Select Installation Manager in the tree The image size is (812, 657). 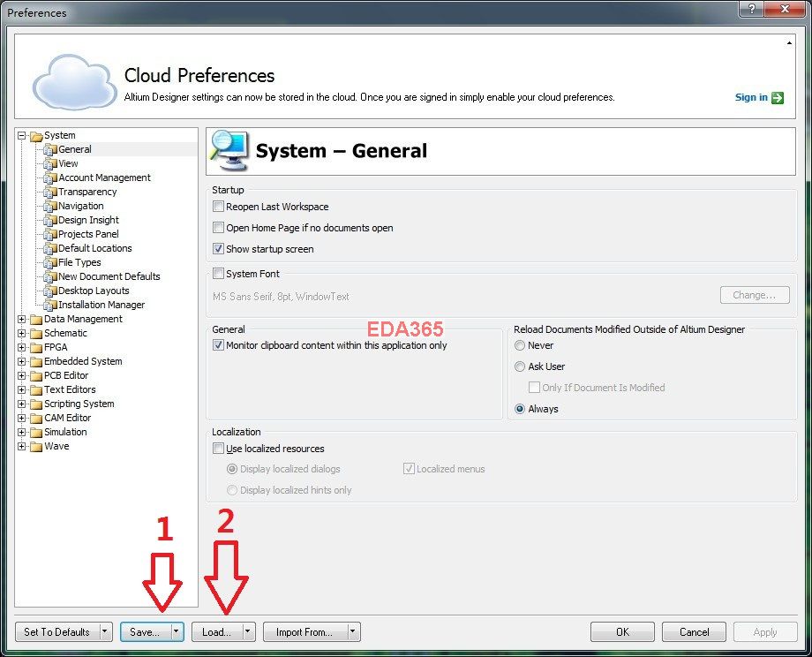101,305
